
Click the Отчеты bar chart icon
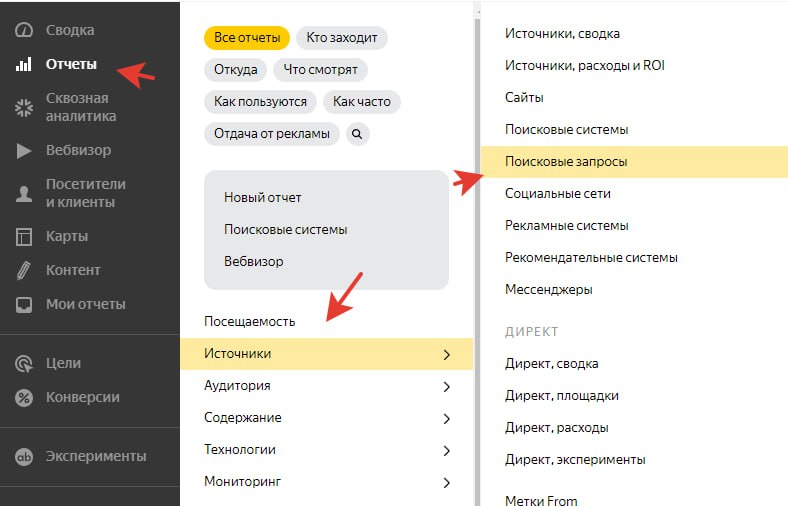24,64
